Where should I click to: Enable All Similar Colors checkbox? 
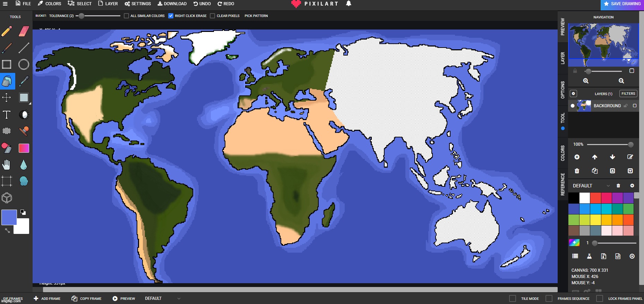127,16
